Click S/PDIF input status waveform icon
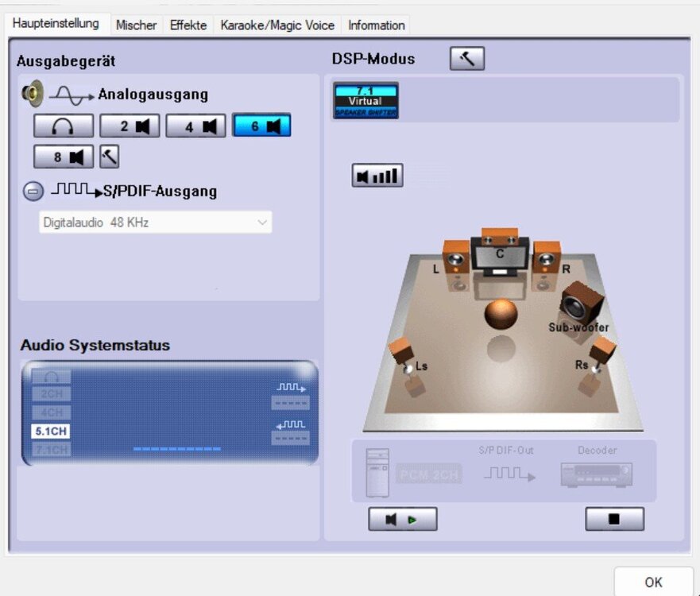Image resolution: width=700 pixels, height=596 pixels. tap(291, 424)
